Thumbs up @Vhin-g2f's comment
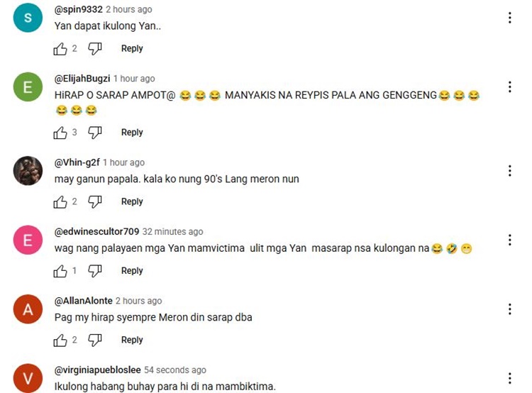 pos(60,202)
